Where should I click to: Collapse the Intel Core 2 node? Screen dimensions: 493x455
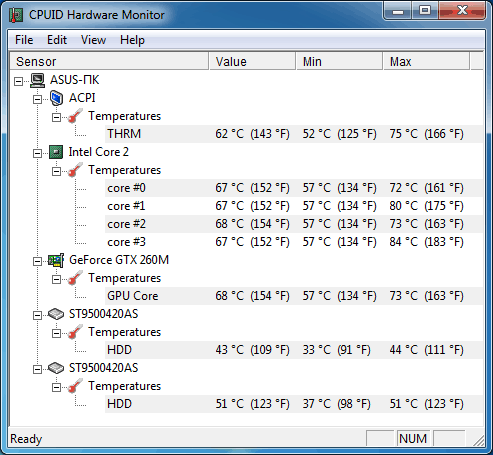[38, 153]
